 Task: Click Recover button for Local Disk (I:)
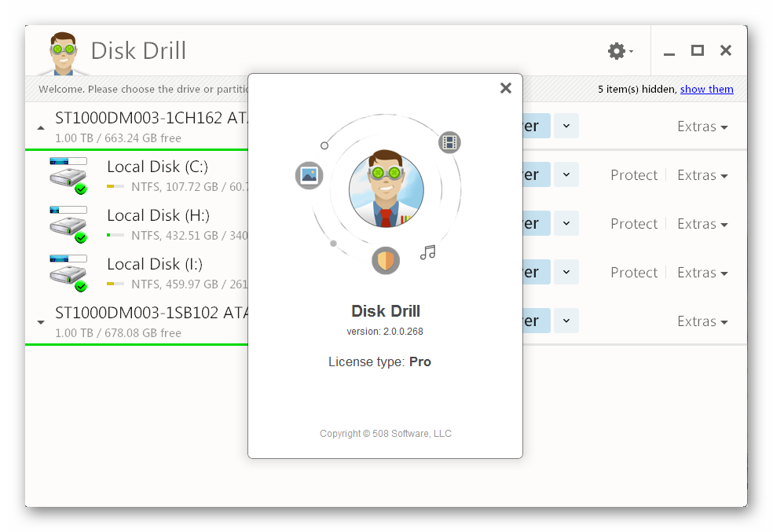pos(537,272)
